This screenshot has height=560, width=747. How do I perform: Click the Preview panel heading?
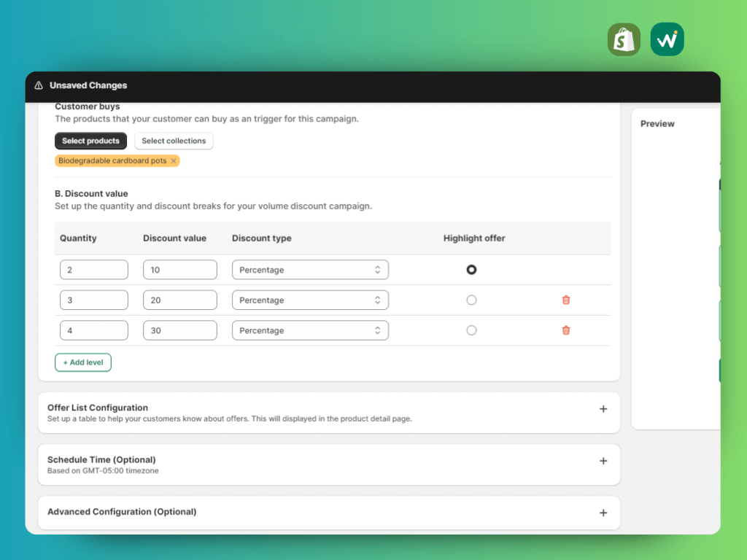(x=657, y=124)
